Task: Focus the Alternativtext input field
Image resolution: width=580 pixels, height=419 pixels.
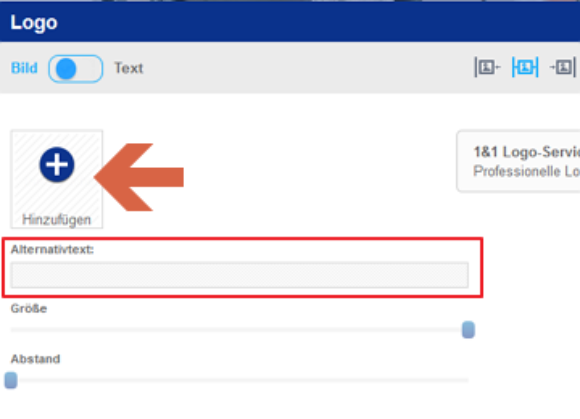Action: (239, 275)
